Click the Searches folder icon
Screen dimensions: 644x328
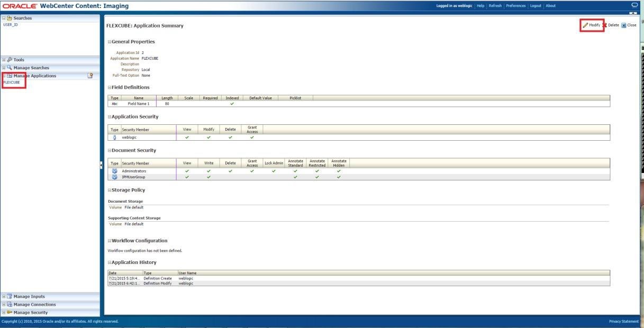coord(10,18)
